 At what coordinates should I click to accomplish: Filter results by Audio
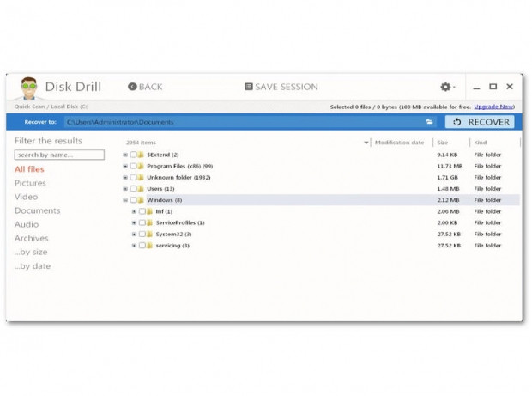tap(27, 224)
